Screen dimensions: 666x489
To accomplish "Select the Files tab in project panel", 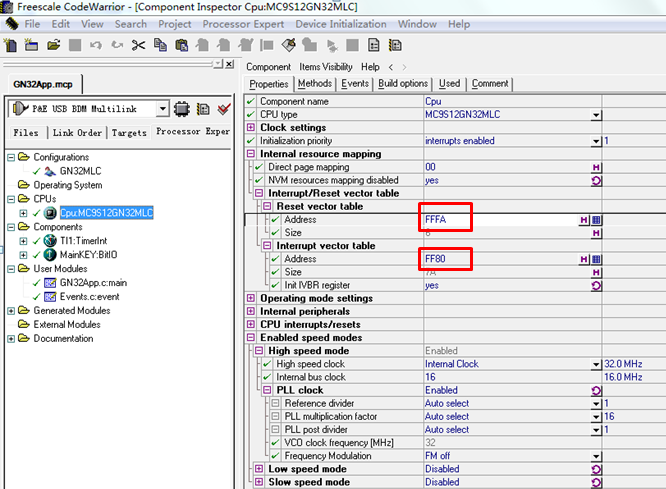I will (25, 133).
